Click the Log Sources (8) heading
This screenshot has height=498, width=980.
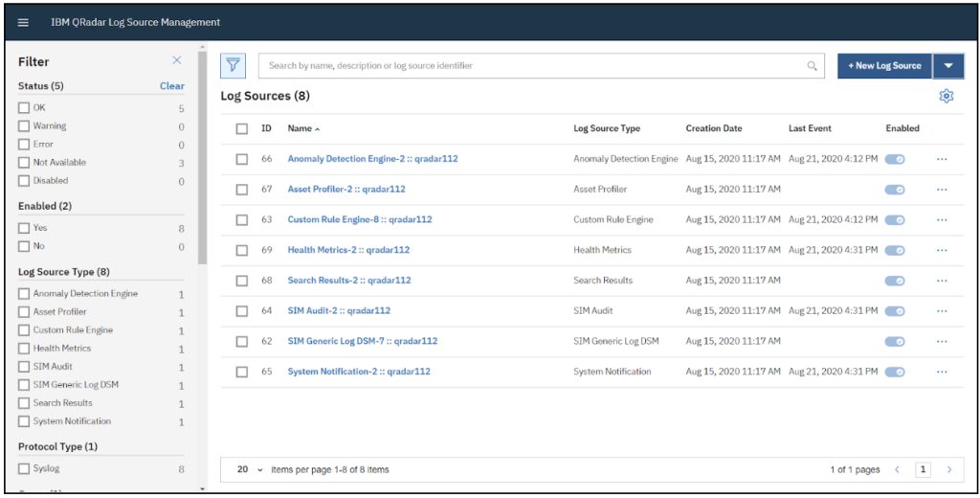click(265, 96)
